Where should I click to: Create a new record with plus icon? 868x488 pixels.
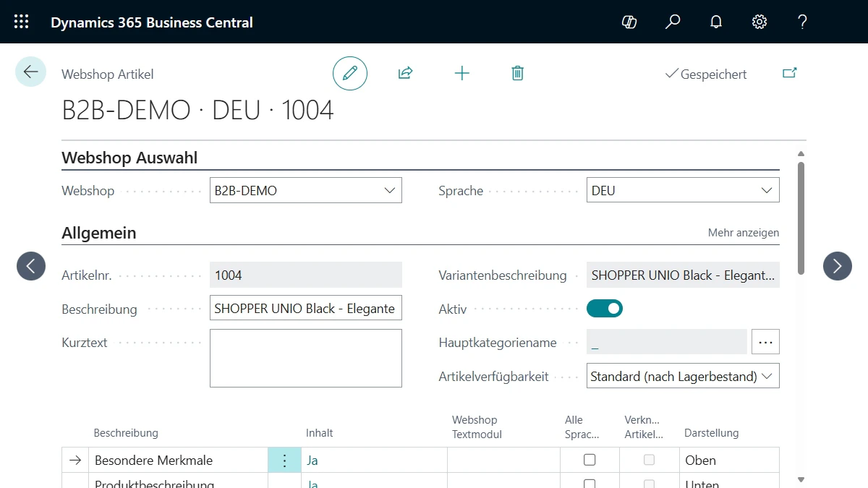(x=461, y=73)
